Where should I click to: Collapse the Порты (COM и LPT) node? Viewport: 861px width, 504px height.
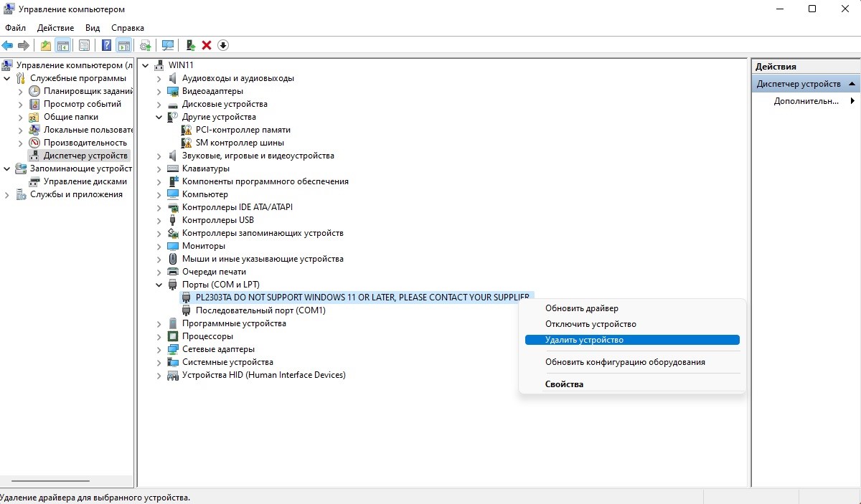click(159, 285)
